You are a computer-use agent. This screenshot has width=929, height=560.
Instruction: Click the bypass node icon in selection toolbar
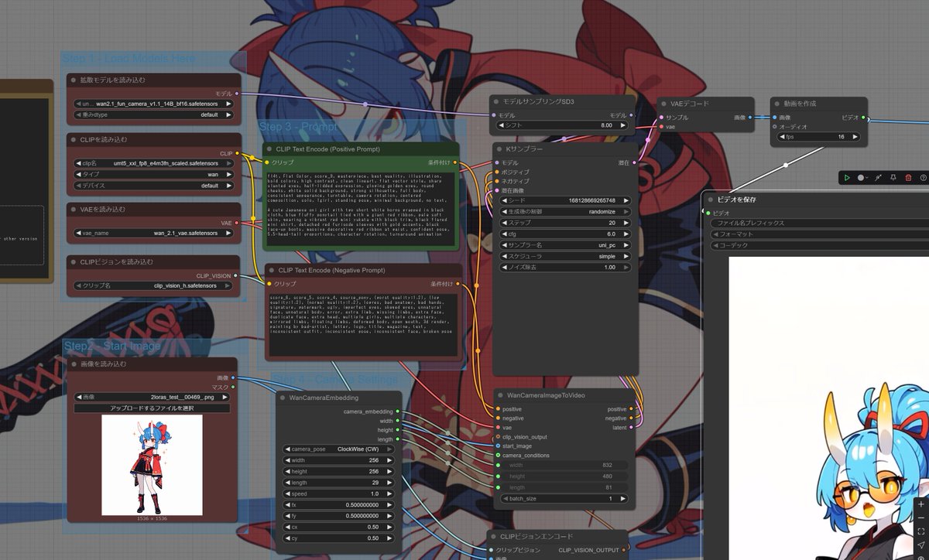tap(879, 177)
